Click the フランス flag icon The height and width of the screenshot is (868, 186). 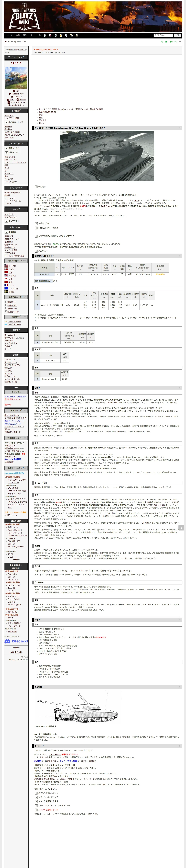[6, 285]
